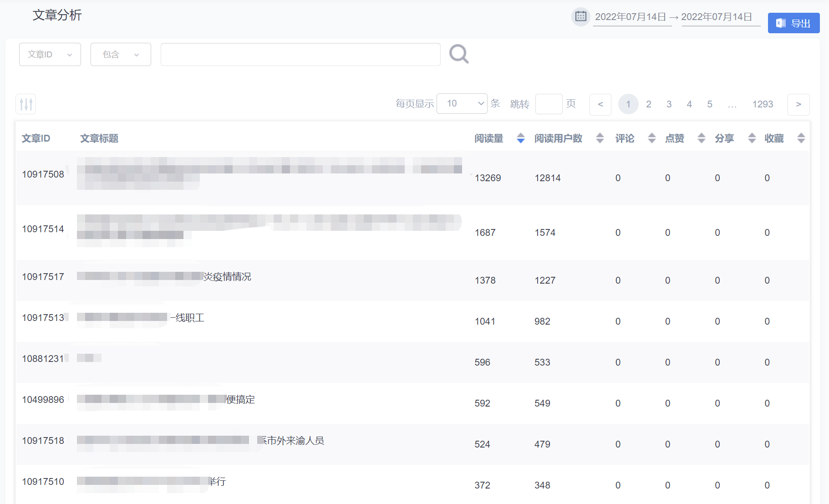
Task: Sort by 分享 column arrows
Action: (x=752, y=138)
